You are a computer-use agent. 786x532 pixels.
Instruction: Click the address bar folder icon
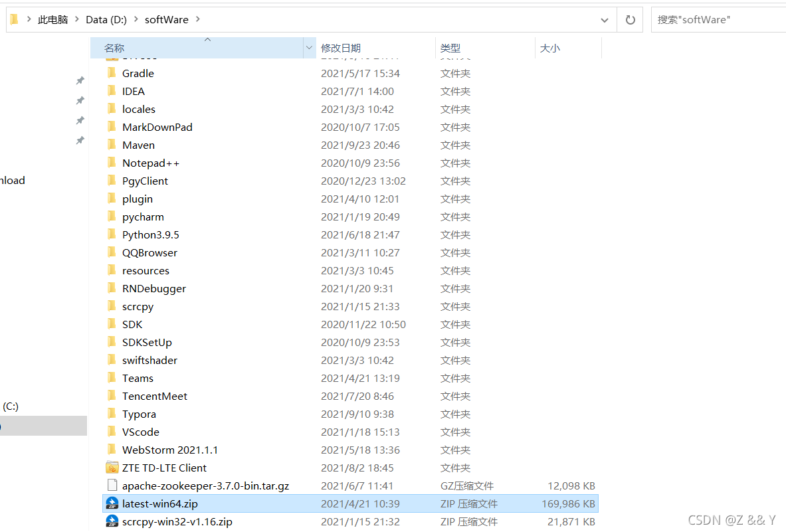[14, 19]
